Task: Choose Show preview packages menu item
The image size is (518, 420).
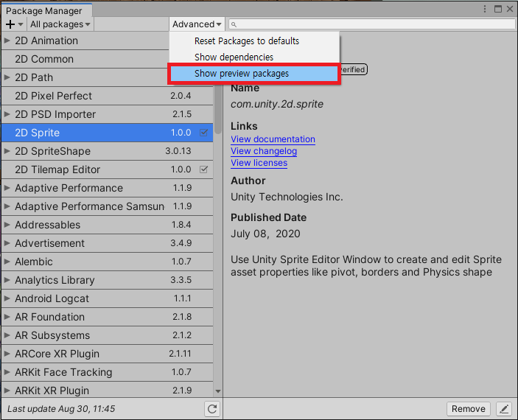Action: tap(254, 74)
